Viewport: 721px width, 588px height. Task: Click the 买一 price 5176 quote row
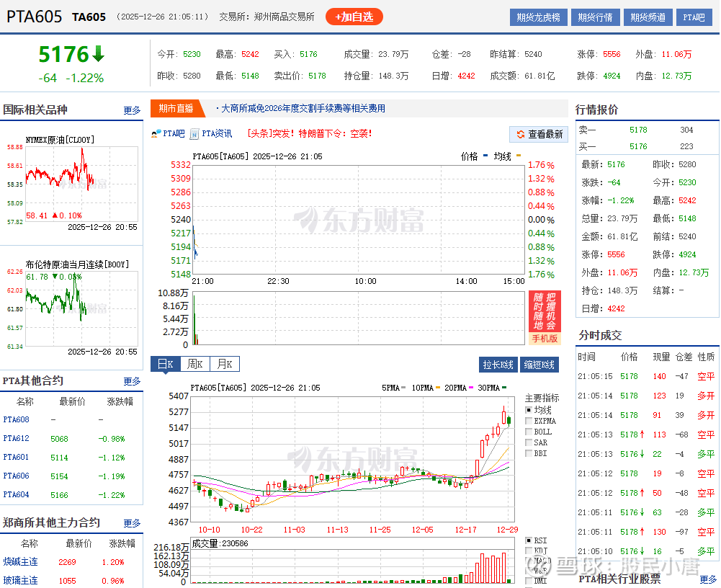point(638,146)
